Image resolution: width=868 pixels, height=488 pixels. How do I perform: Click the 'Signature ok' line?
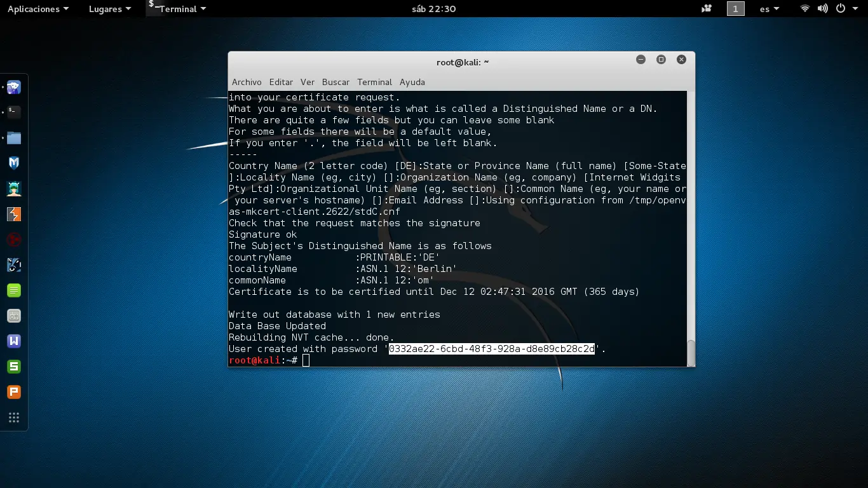(263, 234)
